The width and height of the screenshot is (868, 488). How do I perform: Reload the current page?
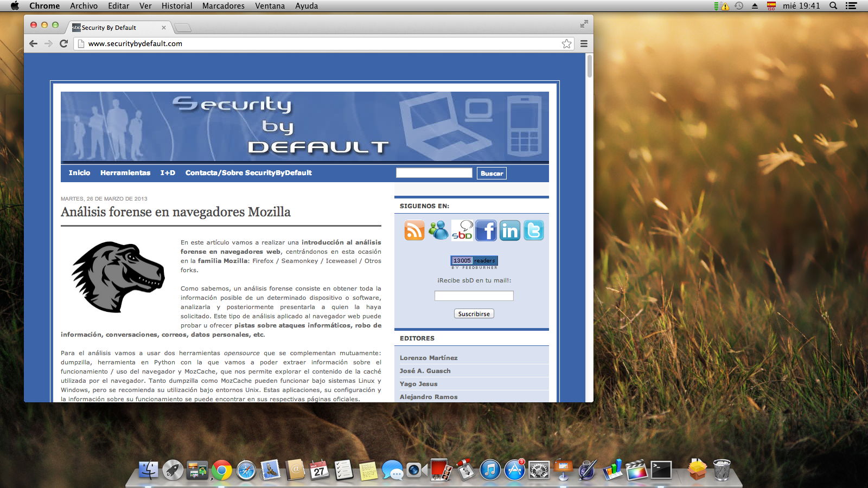pos(63,43)
